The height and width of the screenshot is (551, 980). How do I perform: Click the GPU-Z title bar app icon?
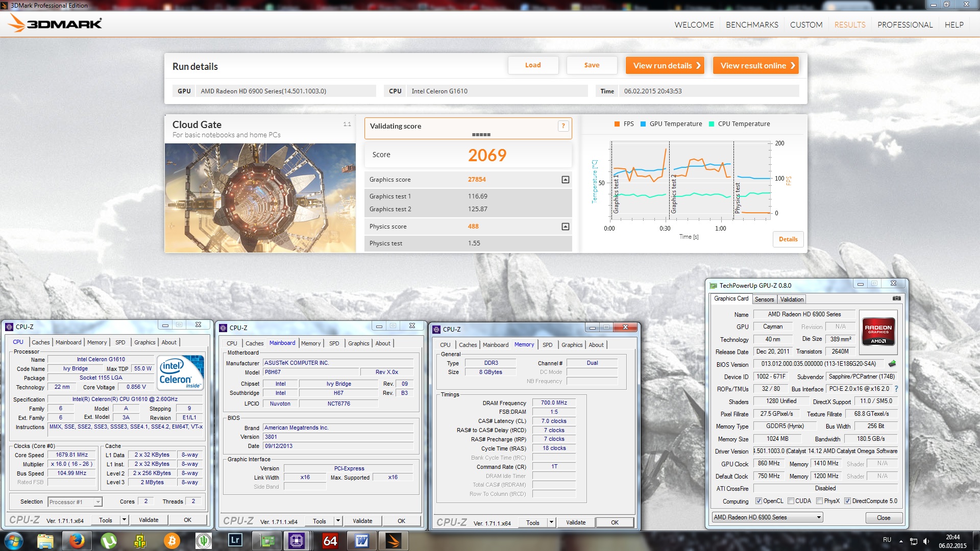713,286
